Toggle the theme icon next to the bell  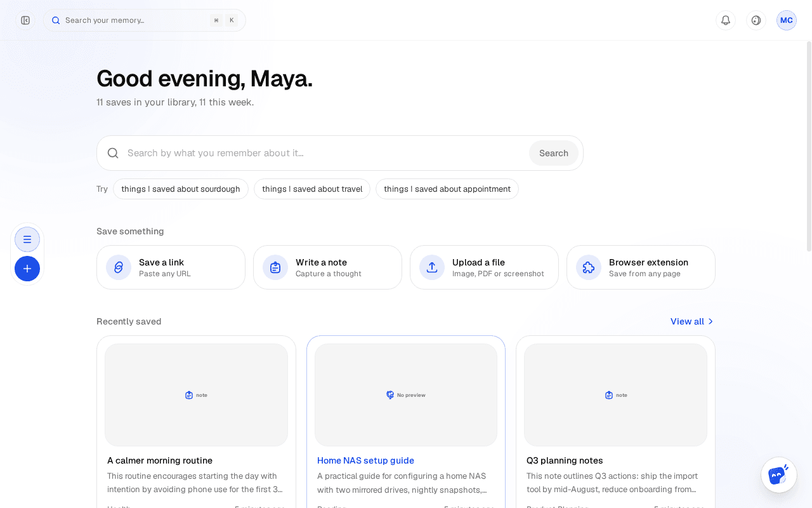click(x=756, y=20)
